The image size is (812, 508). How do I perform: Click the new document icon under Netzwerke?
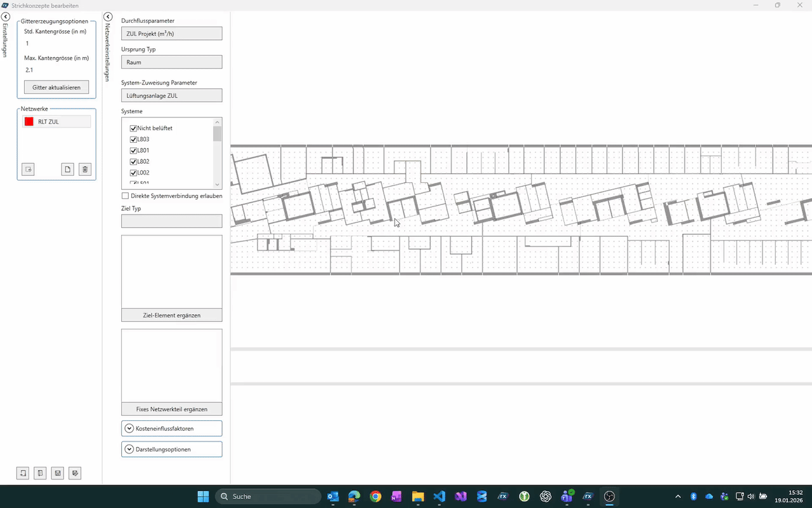(x=67, y=169)
